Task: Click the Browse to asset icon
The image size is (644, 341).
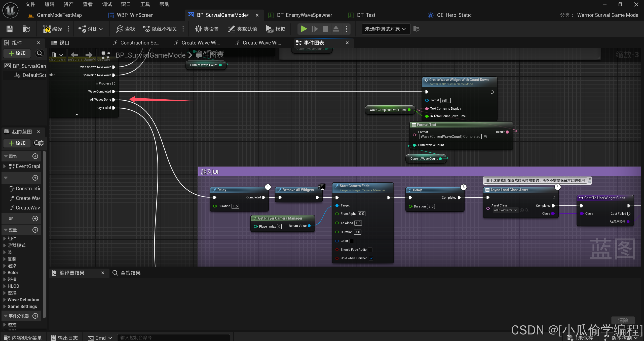Action: 26,29
